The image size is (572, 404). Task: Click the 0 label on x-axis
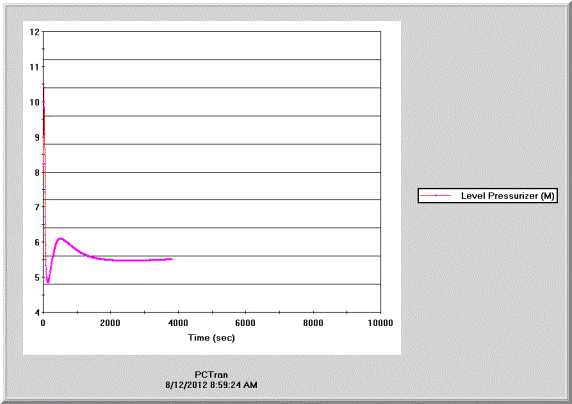coord(43,323)
